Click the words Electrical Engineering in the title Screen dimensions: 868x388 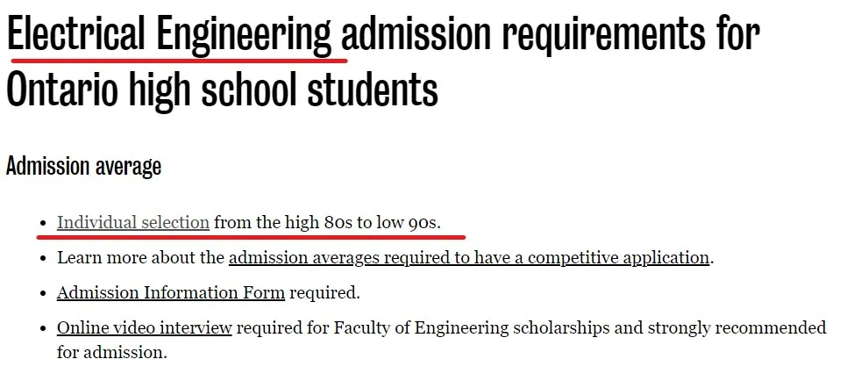pyautogui.click(x=169, y=34)
